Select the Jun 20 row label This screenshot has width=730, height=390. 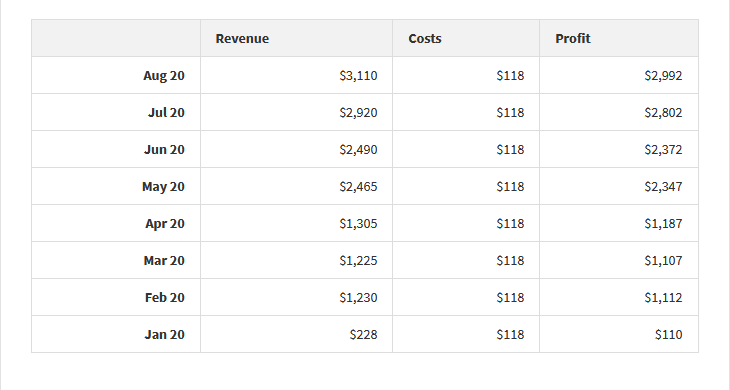(164, 149)
